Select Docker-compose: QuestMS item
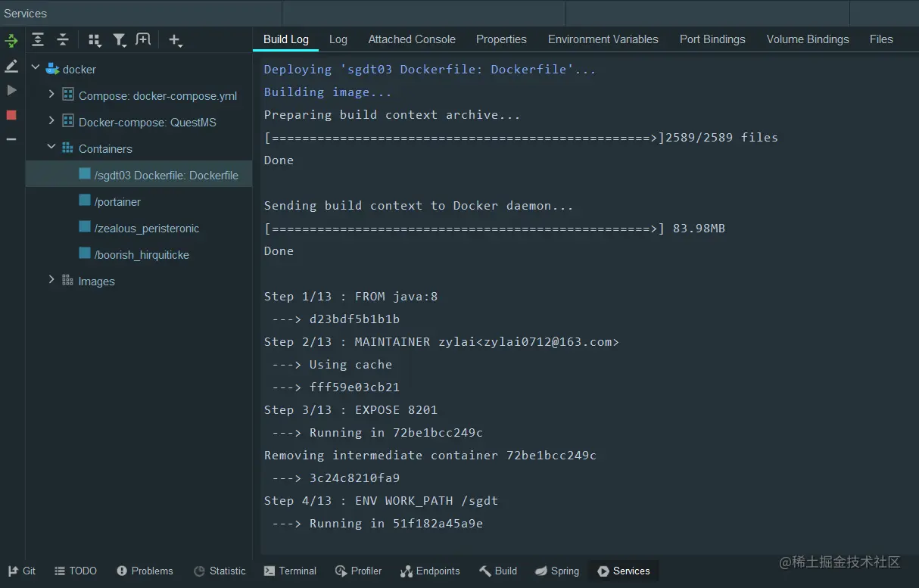Image resolution: width=919 pixels, height=588 pixels. [148, 123]
